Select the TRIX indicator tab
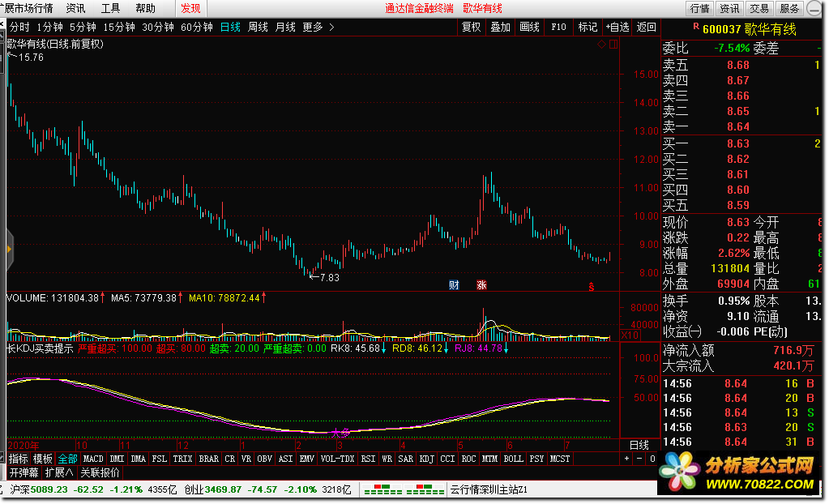Viewport: 829px width, 504px height. [x=182, y=459]
